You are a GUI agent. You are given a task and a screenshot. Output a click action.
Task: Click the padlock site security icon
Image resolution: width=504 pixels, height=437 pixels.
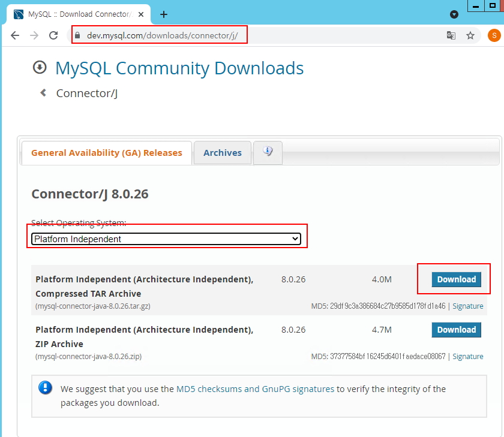tap(76, 35)
